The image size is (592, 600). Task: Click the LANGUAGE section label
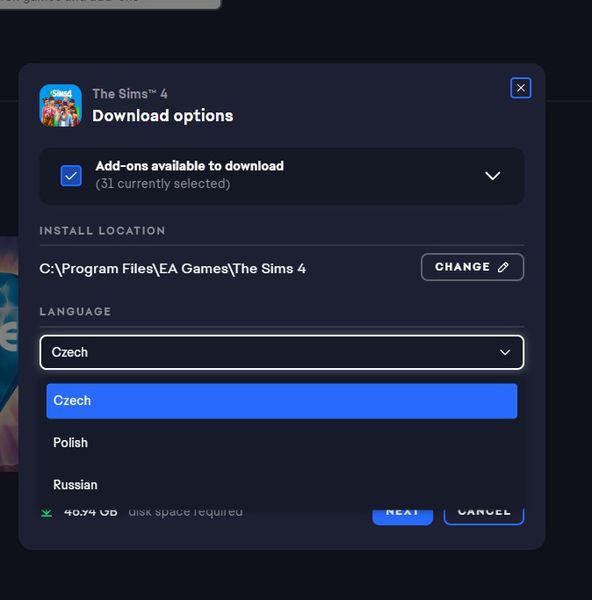click(x=75, y=311)
